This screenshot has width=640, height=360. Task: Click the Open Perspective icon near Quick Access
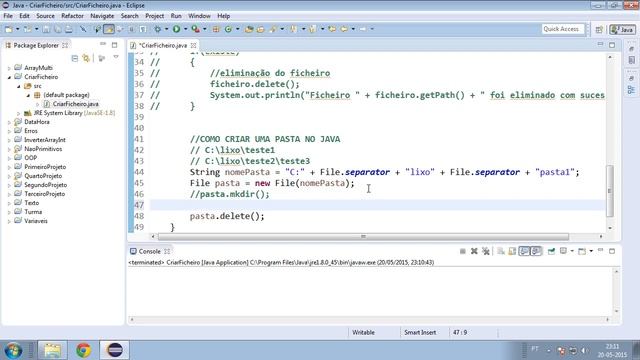pos(599,29)
